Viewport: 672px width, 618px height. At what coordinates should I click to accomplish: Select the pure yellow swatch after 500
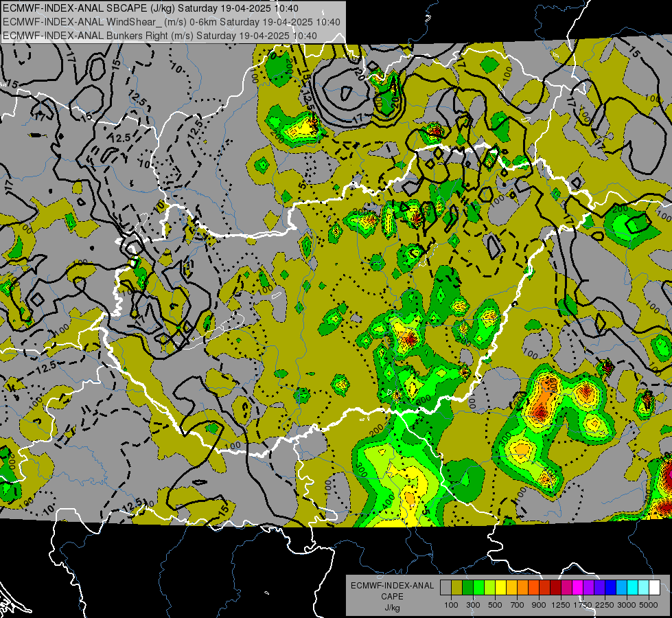tap(500, 588)
